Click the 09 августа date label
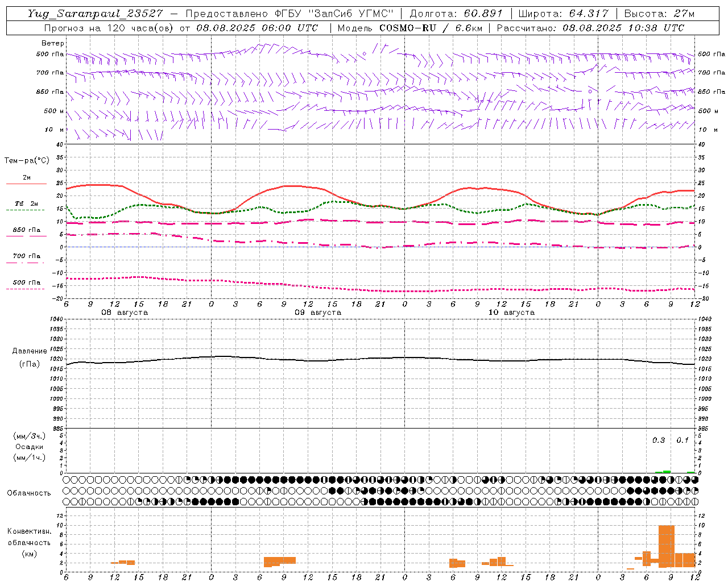This screenshot has height=582, width=728. pos(318,313)
